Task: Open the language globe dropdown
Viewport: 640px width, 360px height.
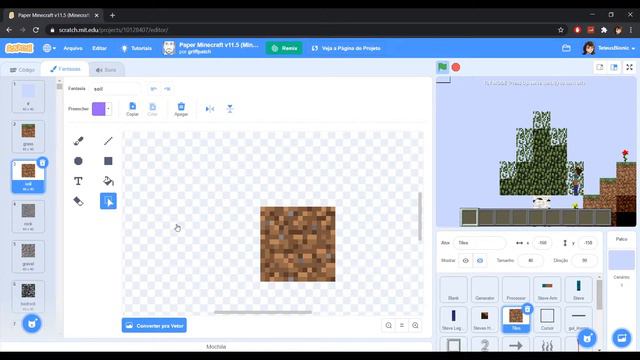Action: pyautogui.click(x=49, y=48)
